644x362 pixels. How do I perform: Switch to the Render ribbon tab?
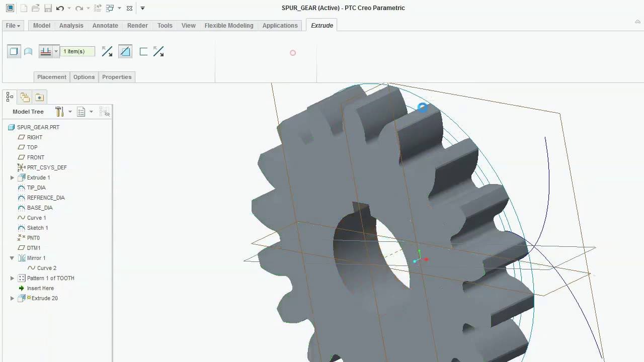click(137, 26)
